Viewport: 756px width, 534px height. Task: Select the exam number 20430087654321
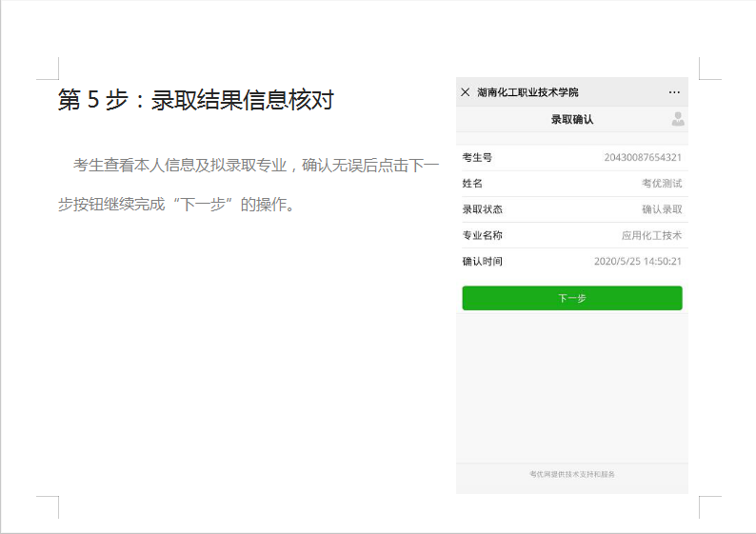pyautogui.click(x=643, y=157)
